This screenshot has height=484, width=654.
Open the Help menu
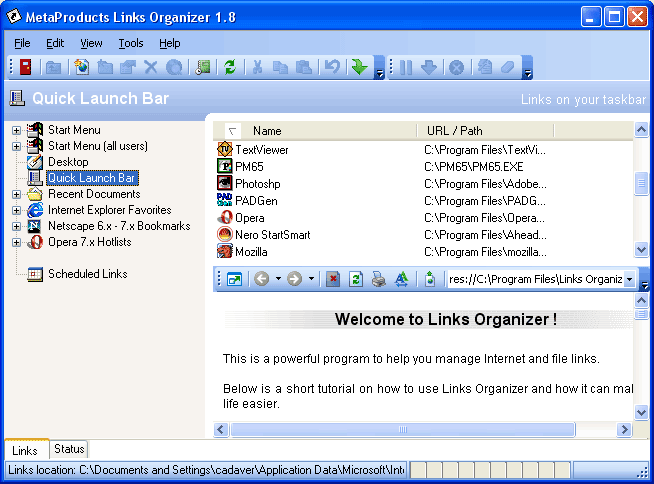[x=169, y=43]
